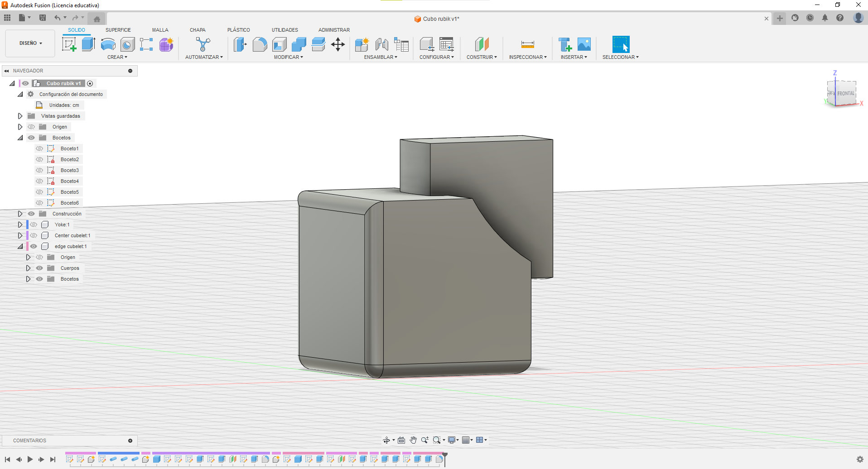This screenshot has height=469, width=868.
Task: Show the Center cubelet:1 component
Action: pos(34,235)
